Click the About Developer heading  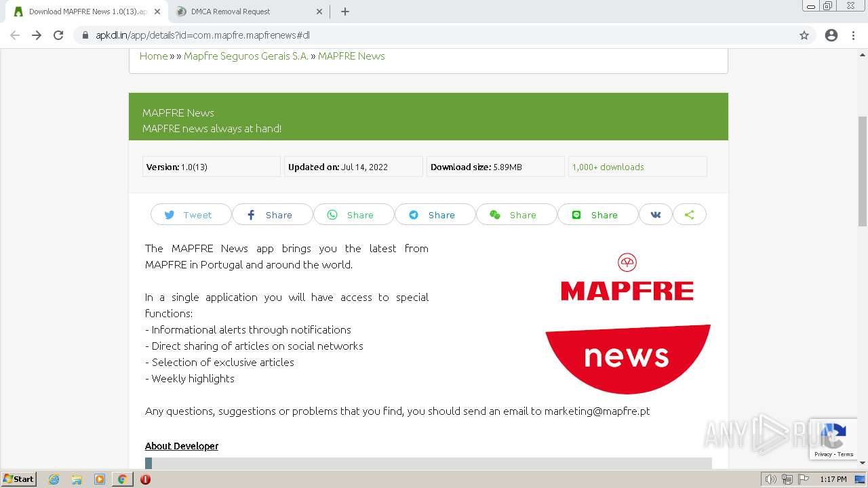tap(182, 446)
